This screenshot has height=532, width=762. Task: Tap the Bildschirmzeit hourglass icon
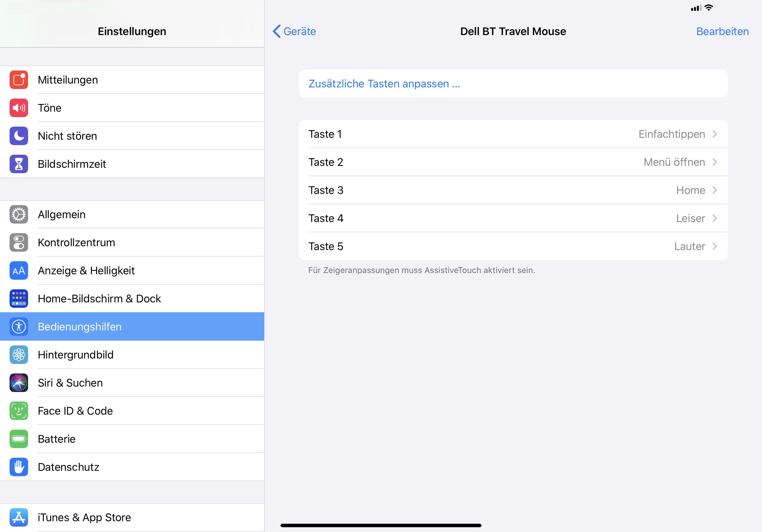[x=19, y=164]
